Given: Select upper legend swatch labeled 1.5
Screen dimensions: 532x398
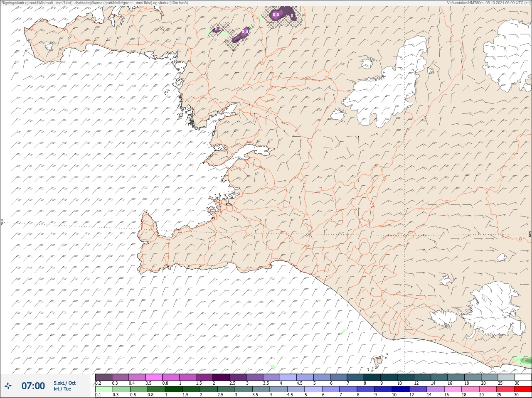Looking at the screenshot, I should 204,378.
